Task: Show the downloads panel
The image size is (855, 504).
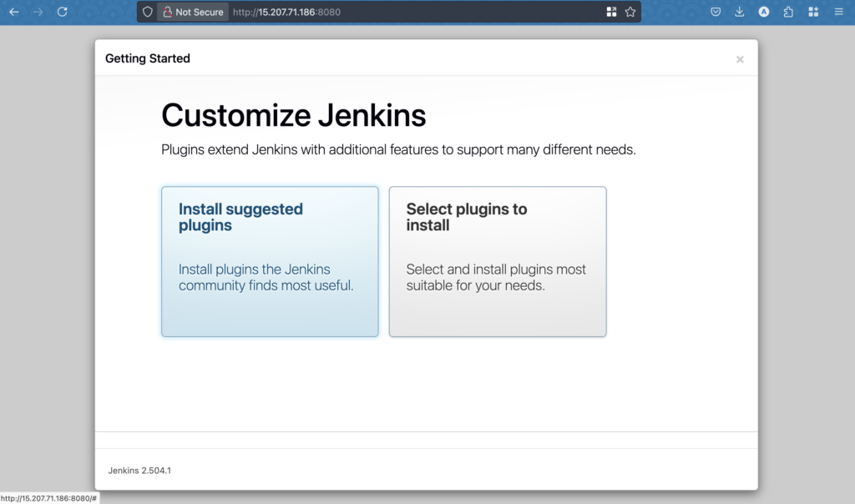Action: [740, 12]
